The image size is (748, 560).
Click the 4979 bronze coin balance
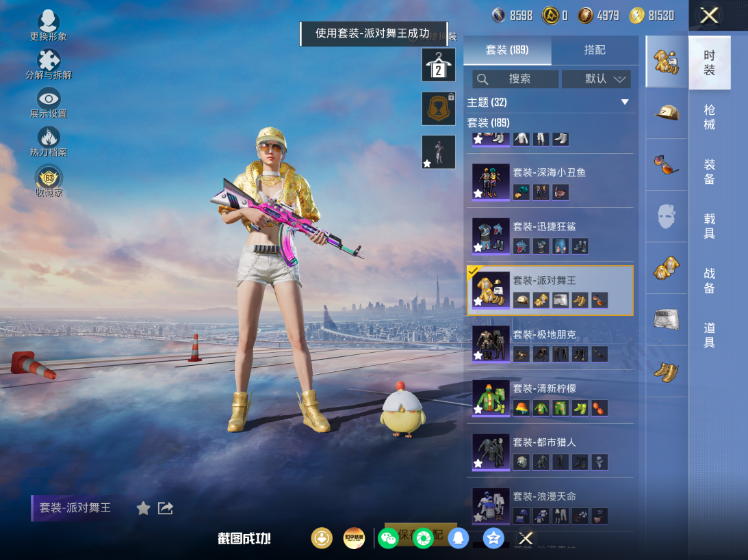(599, 16)
